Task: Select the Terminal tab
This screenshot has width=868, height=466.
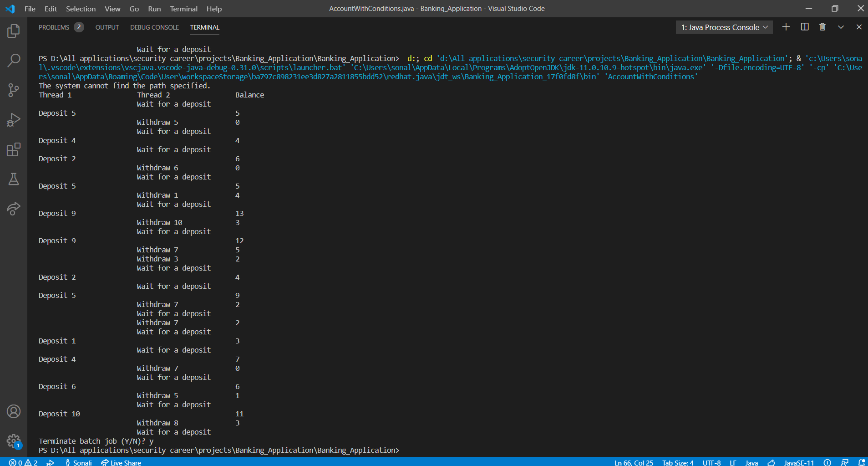Action: pos(205,27)
